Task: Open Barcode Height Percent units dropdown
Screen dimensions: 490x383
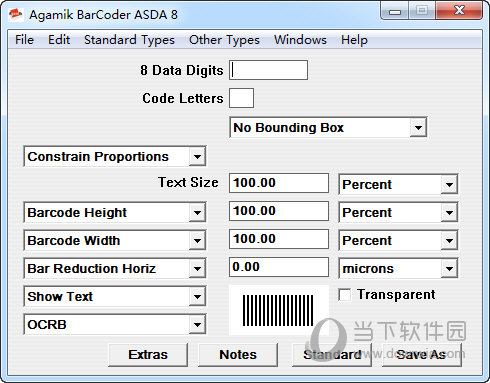Action: 398,212
